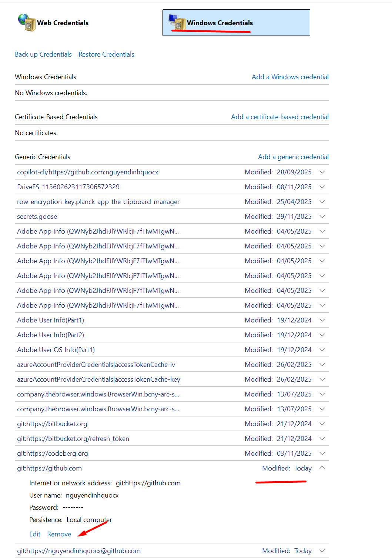Edit the github.com credential
This screenshot has height=559, width=392.
tap(35, 534)
